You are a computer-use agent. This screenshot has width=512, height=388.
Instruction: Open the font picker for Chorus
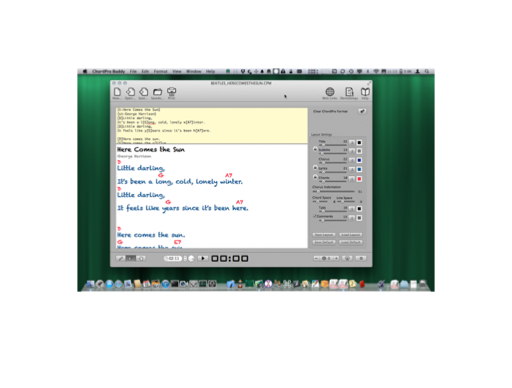pyautogui.click(x=352, y=160)
